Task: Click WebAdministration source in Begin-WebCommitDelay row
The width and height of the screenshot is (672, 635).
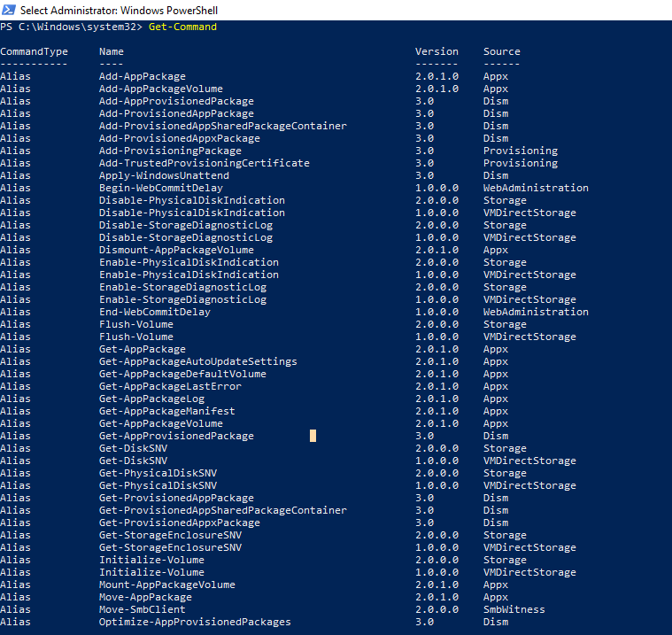Action: (536, 189)
